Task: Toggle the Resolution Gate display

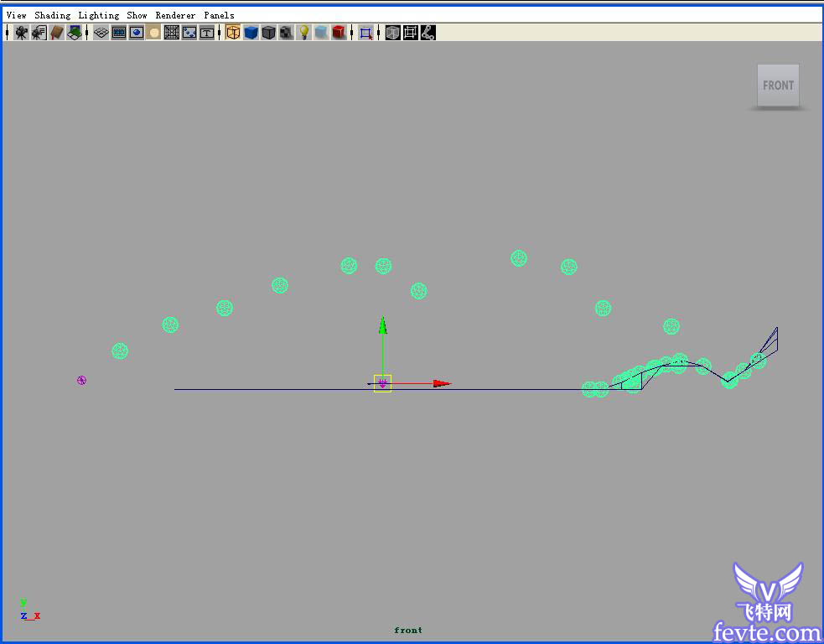Action: (x=136, y=33)
